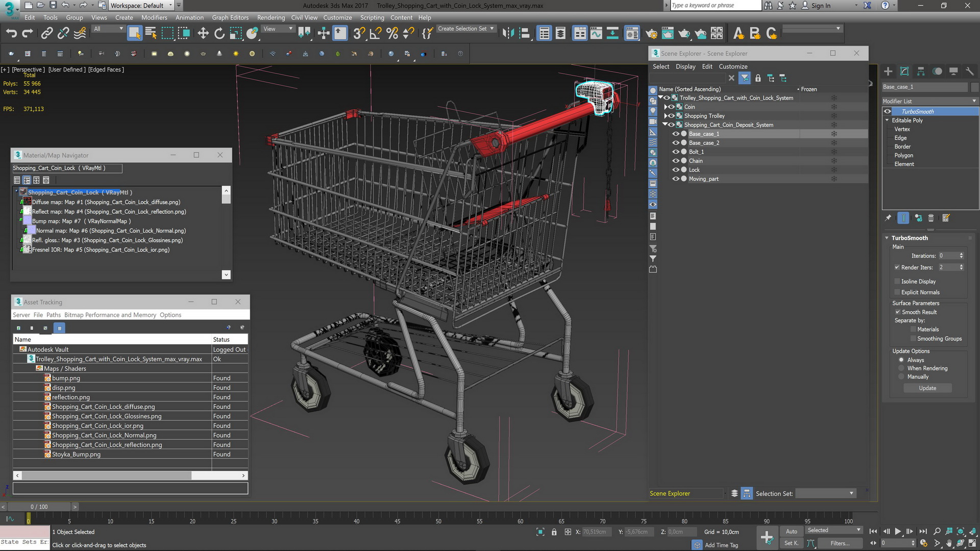Image resolution: width=980 pixels, height=551 pixels.
Task: Hide the Chain object eye icon
Action: pyautogui.click(x=676, y=161)
